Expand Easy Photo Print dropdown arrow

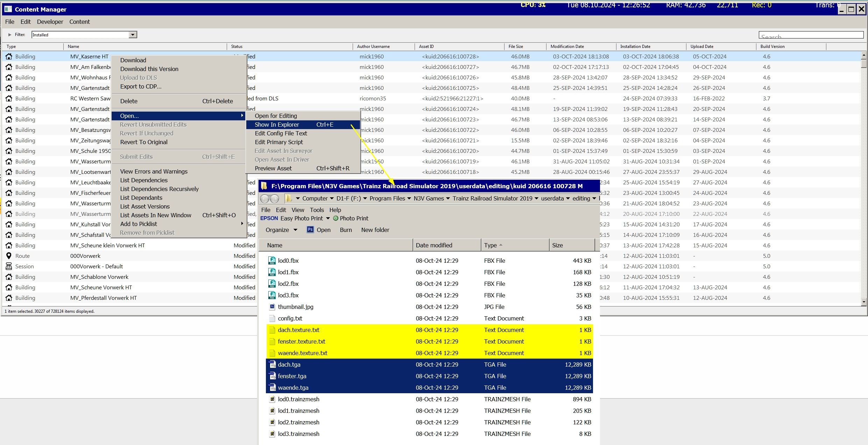(x=328, y=218)
